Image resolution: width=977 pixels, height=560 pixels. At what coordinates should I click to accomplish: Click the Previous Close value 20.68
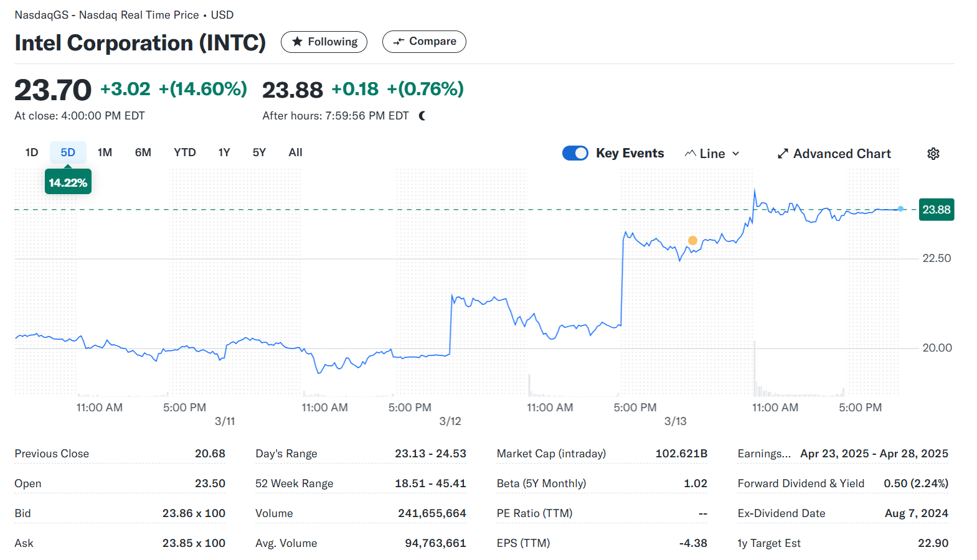(x=210, y=454)
